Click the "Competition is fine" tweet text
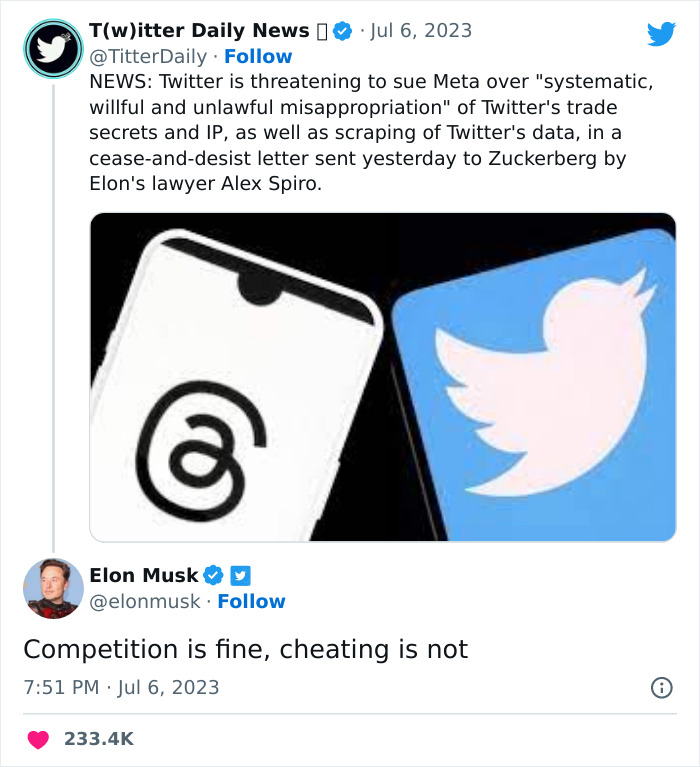Screen dimensions: 700x767 pyautogui.click(x=245, y=649)
